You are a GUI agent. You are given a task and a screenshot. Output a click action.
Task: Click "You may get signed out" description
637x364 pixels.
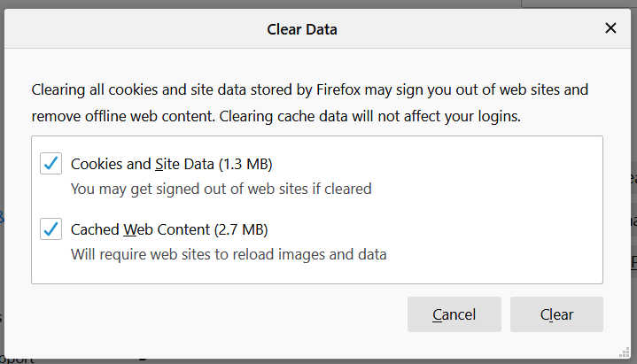(221, 189)
